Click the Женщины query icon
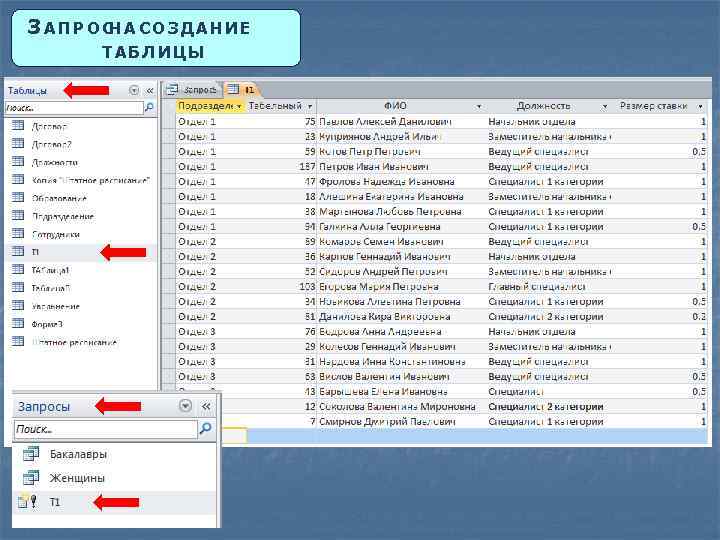Image resolution: width=720 pixels, height=540 pixels. [x=31, y=478]
